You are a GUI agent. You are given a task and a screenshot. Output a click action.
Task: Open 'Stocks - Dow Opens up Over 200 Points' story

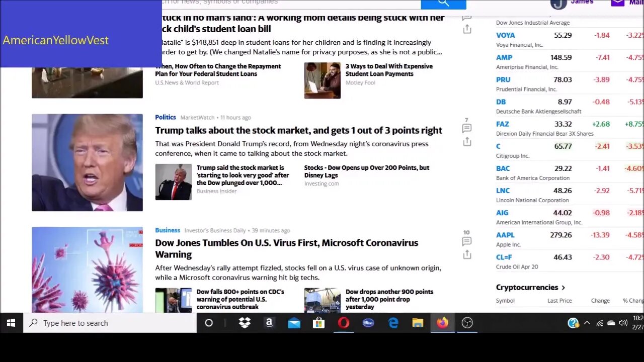pyautogui.click(x=367, y=171)
